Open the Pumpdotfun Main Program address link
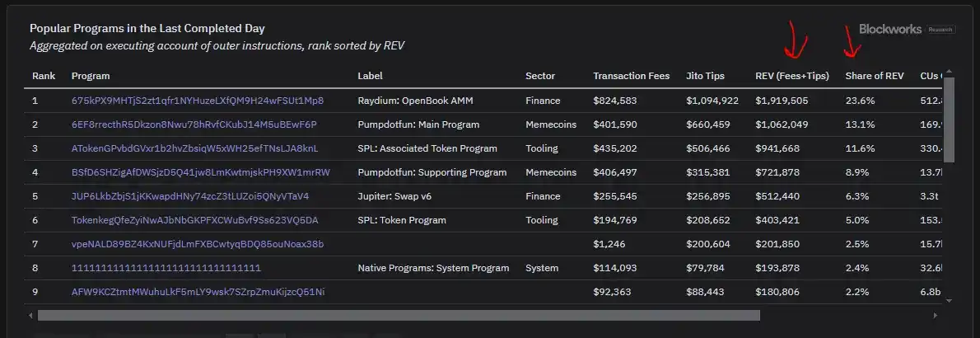 (x=194, y=124)
